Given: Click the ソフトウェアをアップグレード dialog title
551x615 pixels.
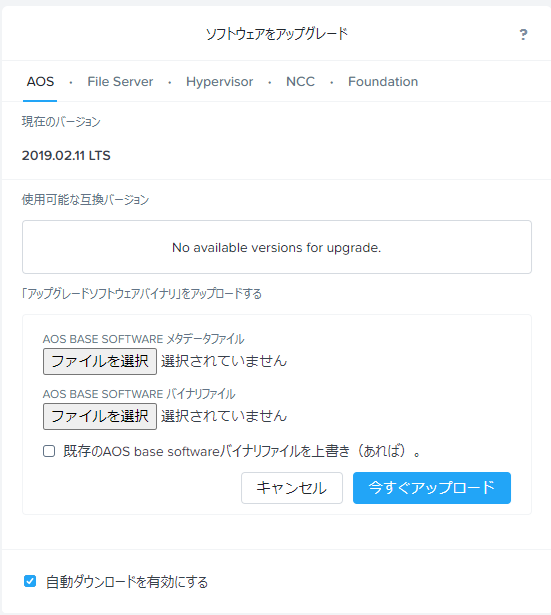Looking at the screenshot, I should pos(277,34).
